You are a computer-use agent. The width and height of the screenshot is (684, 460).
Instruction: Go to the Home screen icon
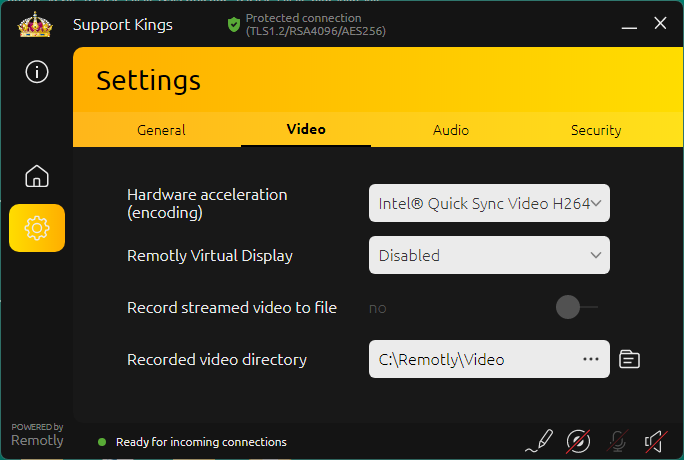click(37, 177)
